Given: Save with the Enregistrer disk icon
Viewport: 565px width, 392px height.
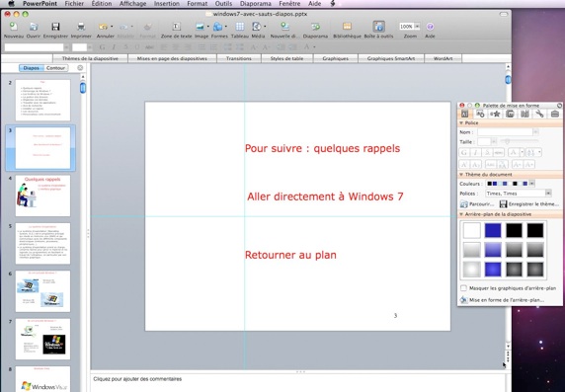Looking at the screenshot, I should (x=55, y=27).
